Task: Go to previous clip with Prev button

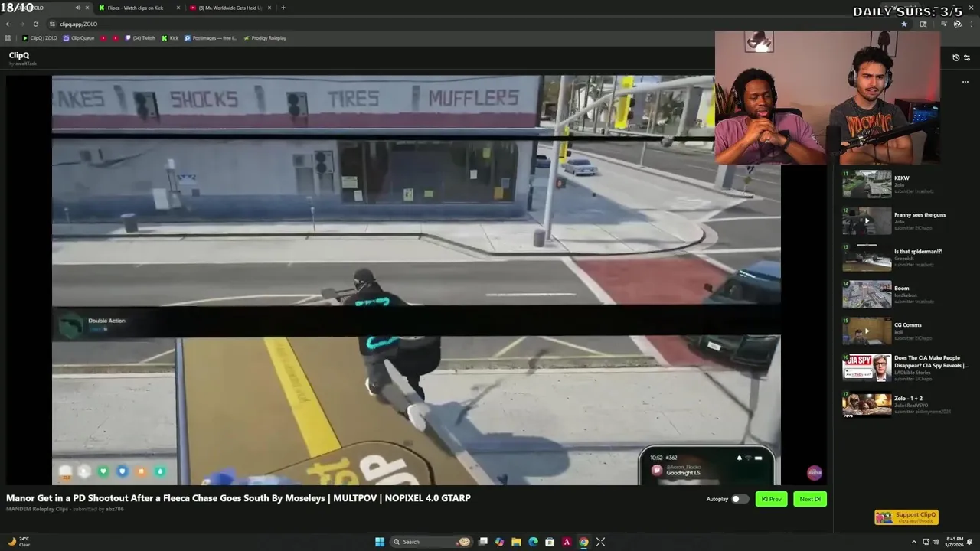Action: (x=771, y=499)
